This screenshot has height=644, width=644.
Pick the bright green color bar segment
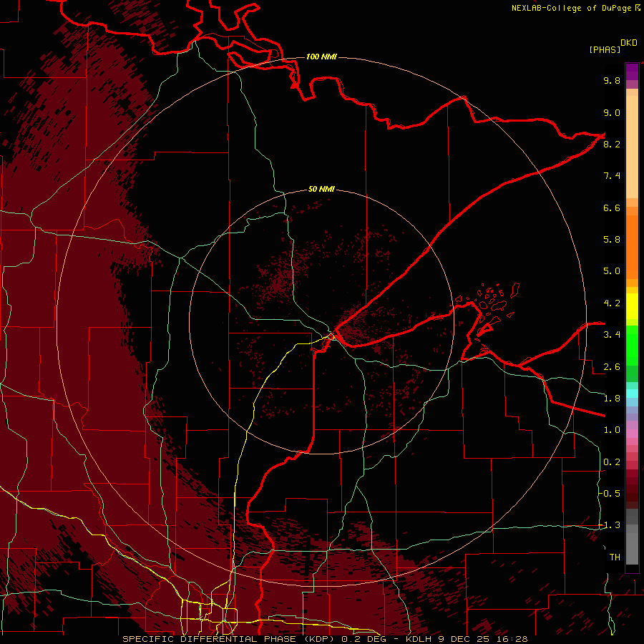pos(632,345)
